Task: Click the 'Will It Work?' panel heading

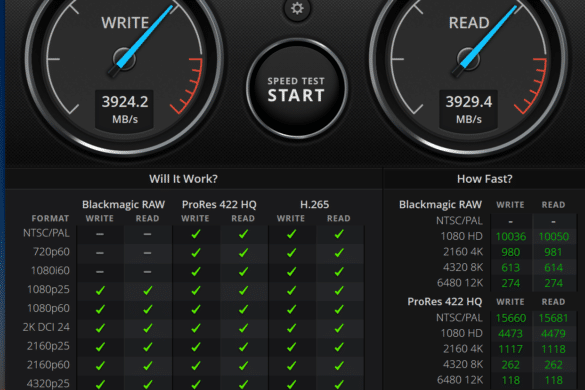Action: click(183, 179)
